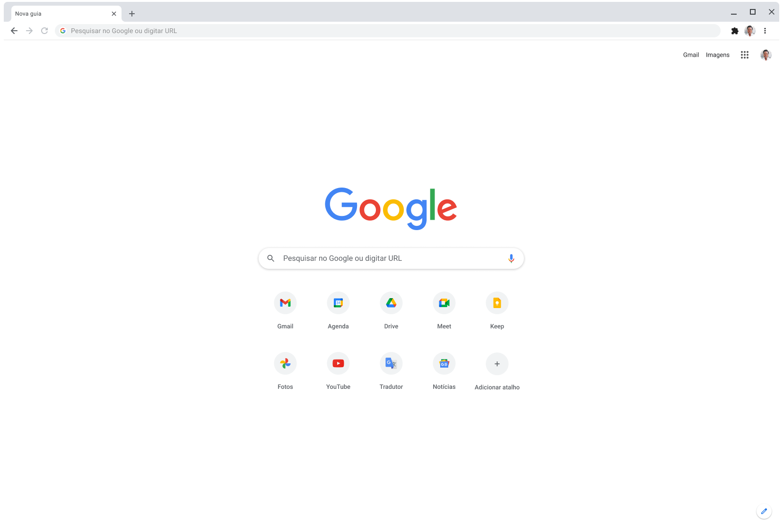Open the Notícias shortcut

(444, 363)
